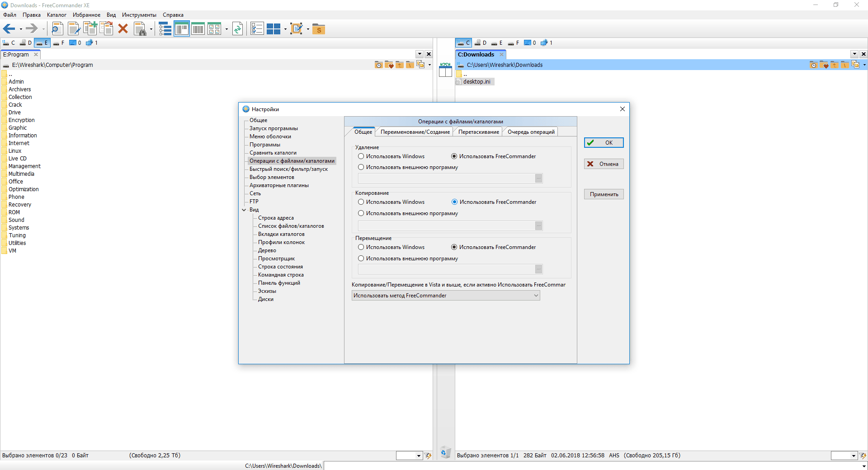This screenshot has width=868, height=470.
Task: Open left panel tab list dropdown
Action: pyautogui.click(x=420, y=54)
